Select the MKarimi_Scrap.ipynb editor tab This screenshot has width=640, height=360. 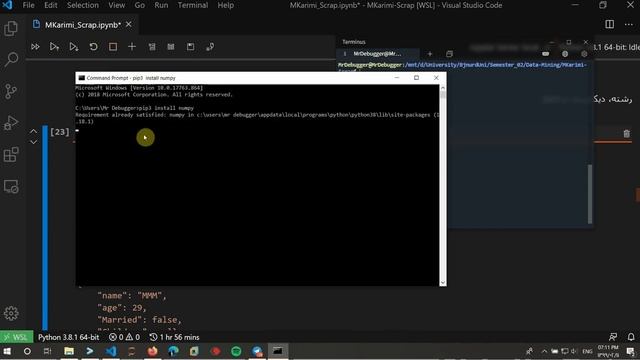point(83,25)
